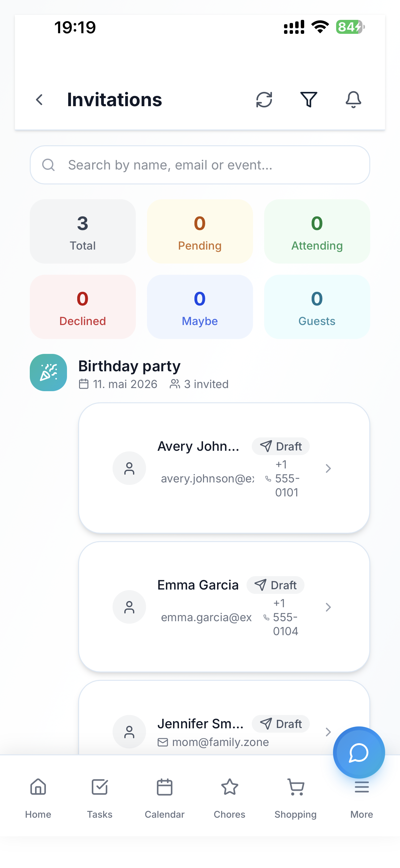Viewport: 400px width, 868px height.
Task: Tap Avery Johnson's avatar icon
Action: click(x=129, y=468)
